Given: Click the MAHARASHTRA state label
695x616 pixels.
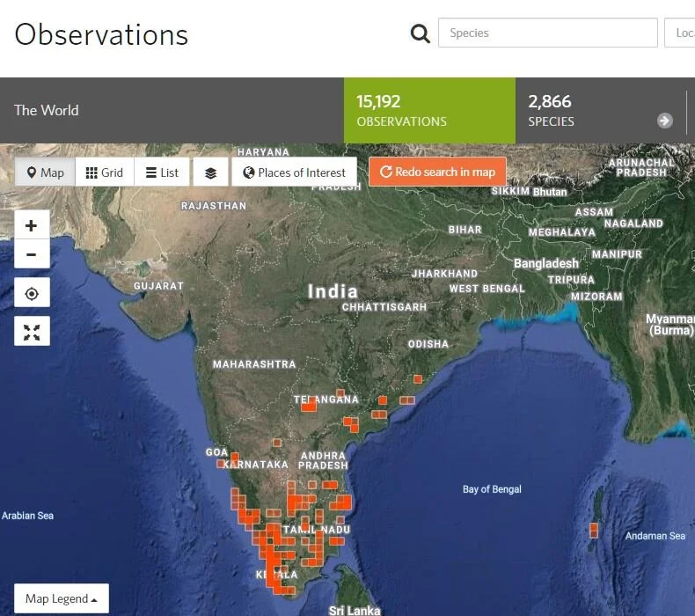Looking at the screenshot, I should [x=254, y=364].
